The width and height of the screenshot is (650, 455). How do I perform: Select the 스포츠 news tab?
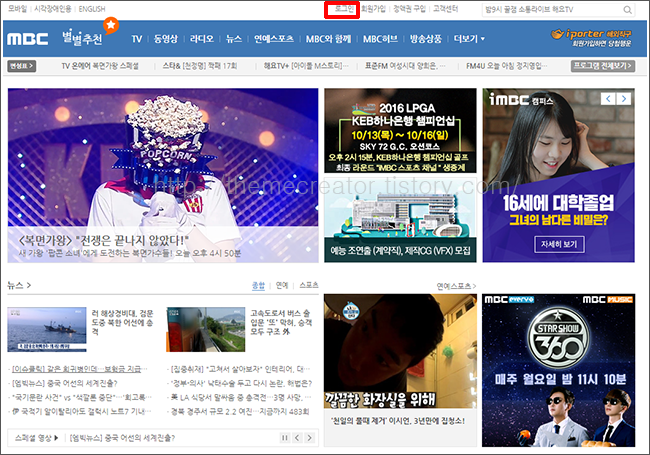[x=309, y=285]
